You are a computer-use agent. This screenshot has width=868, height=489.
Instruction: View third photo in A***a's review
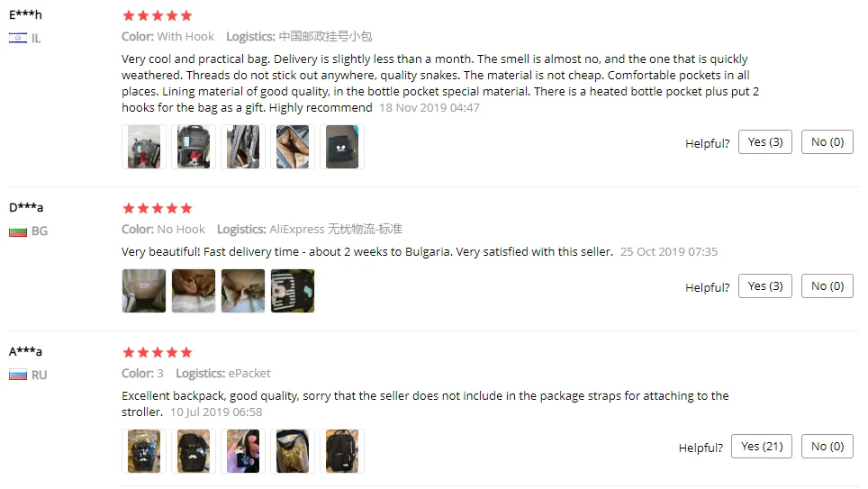pos(243,451)
